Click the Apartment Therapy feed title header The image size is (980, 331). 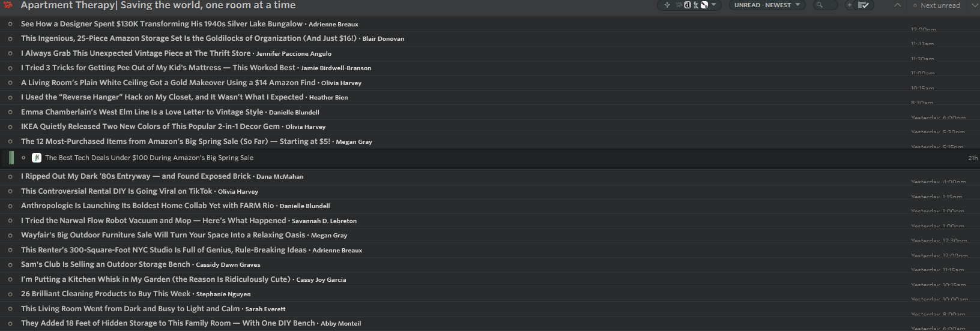point(158,5)
